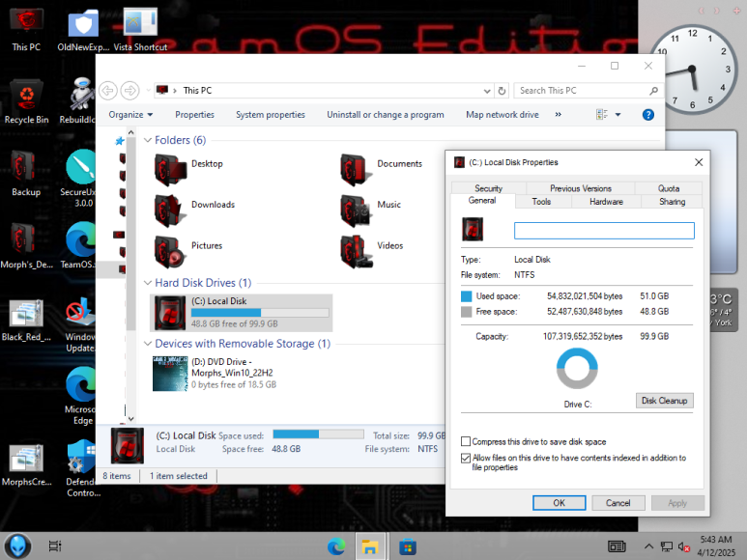
Task: Open the Music folder icon
Action: [356, 210]
